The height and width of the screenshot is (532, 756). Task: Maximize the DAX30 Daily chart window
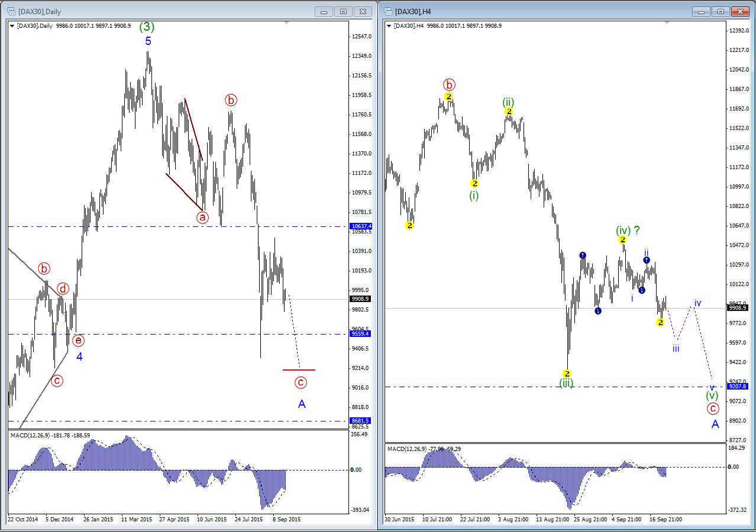pyautogui.click(x=343, y=11)
